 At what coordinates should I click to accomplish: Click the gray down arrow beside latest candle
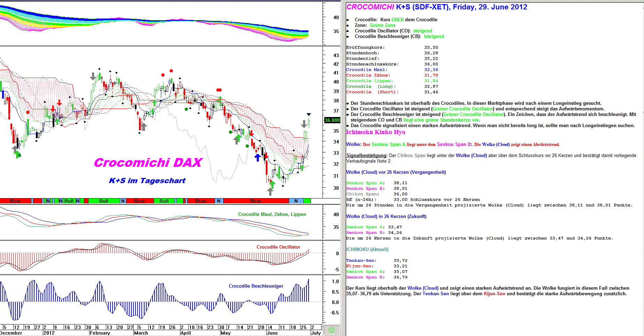point(304,124)
